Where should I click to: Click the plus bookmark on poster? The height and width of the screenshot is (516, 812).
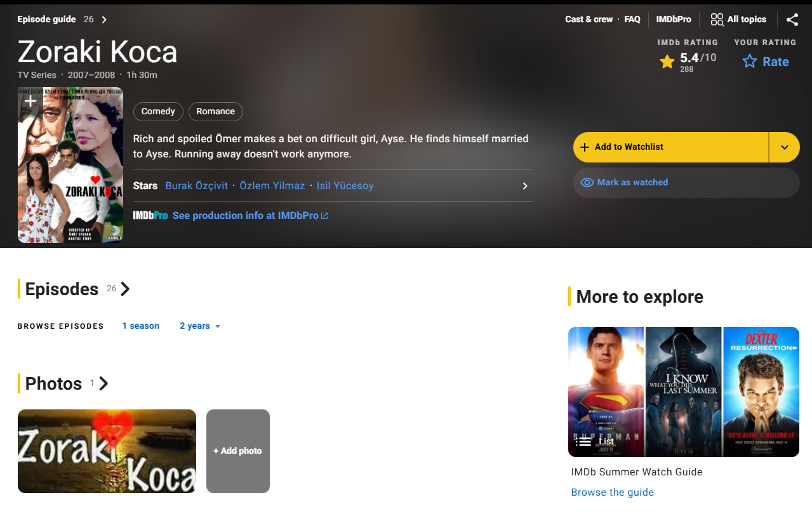coord(30,102)
